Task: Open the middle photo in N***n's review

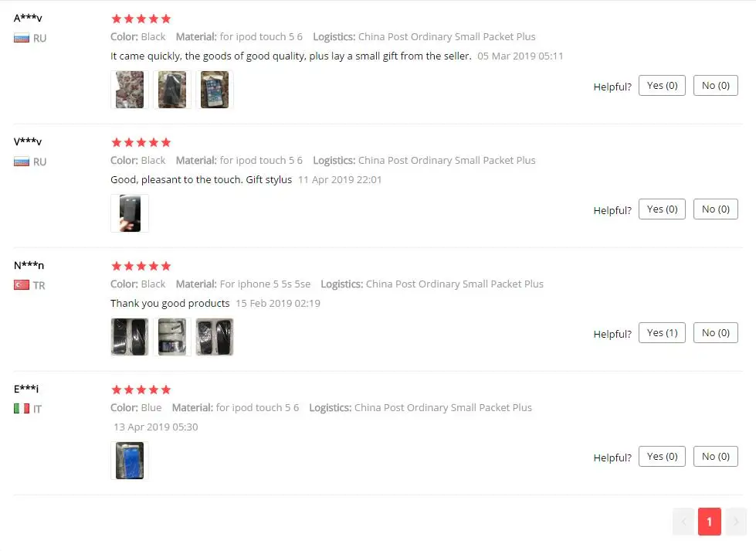Action: 172,337
